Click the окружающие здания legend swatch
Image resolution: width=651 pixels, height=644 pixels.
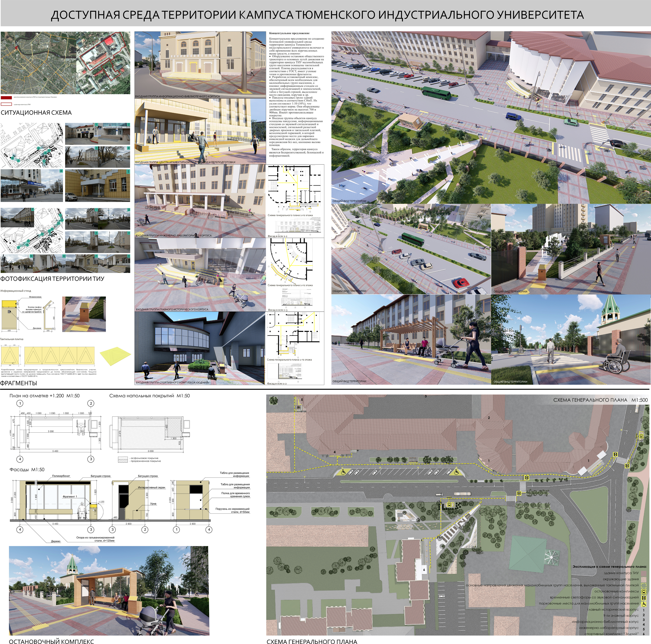644,580
